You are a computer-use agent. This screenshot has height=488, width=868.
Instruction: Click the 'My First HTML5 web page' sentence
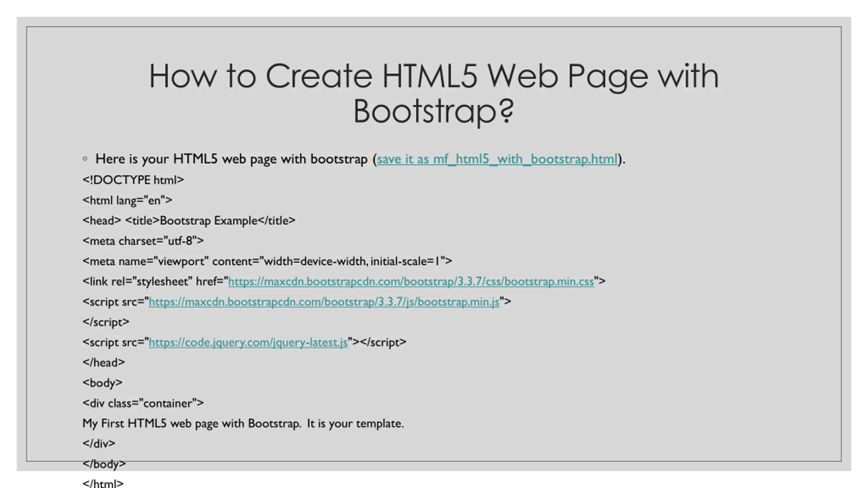pyautogui.click(x=243, y=424)
